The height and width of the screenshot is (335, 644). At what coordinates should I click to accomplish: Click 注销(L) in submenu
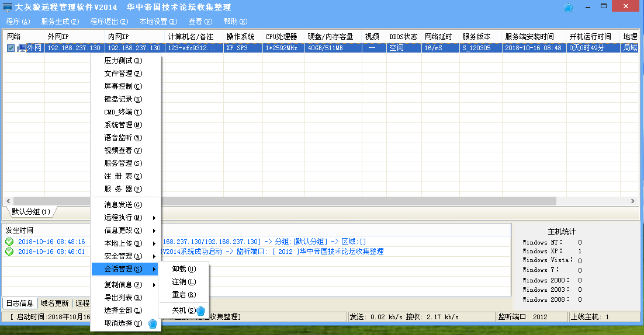click(184, 282)
